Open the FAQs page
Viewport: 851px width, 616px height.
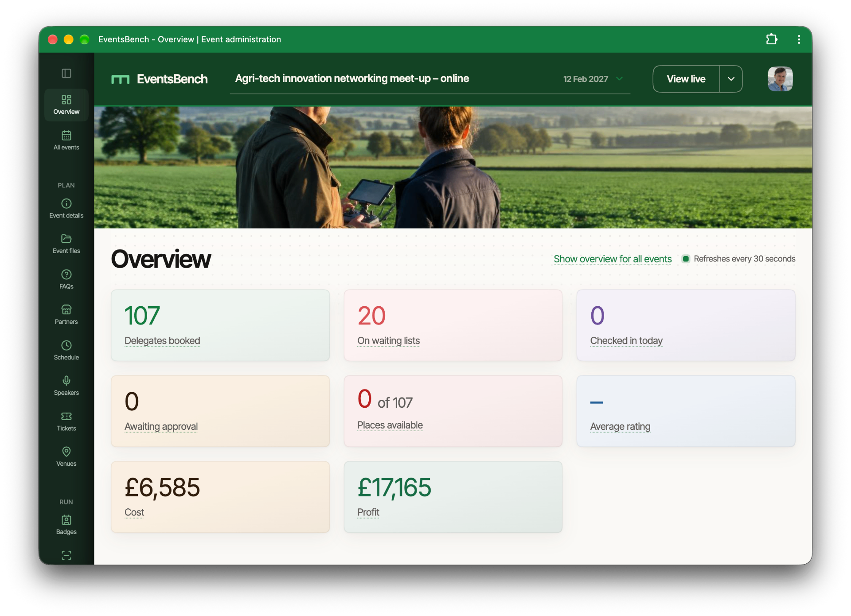pyautogui.click(x=66, y=280)
